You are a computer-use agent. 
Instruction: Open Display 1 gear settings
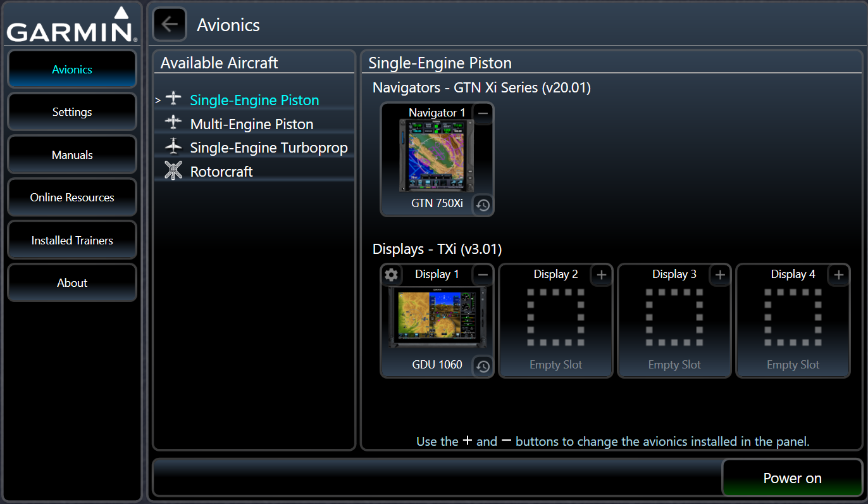[392, 275]
